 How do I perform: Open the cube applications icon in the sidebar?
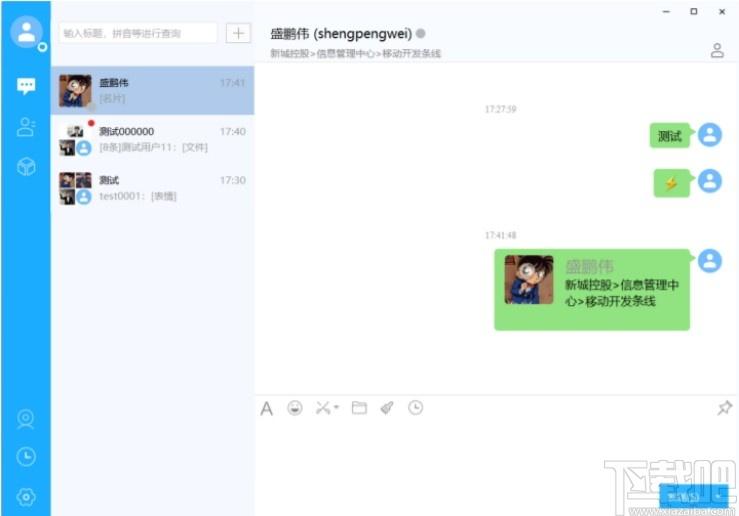pyautogui.click(x=26, y=167)
